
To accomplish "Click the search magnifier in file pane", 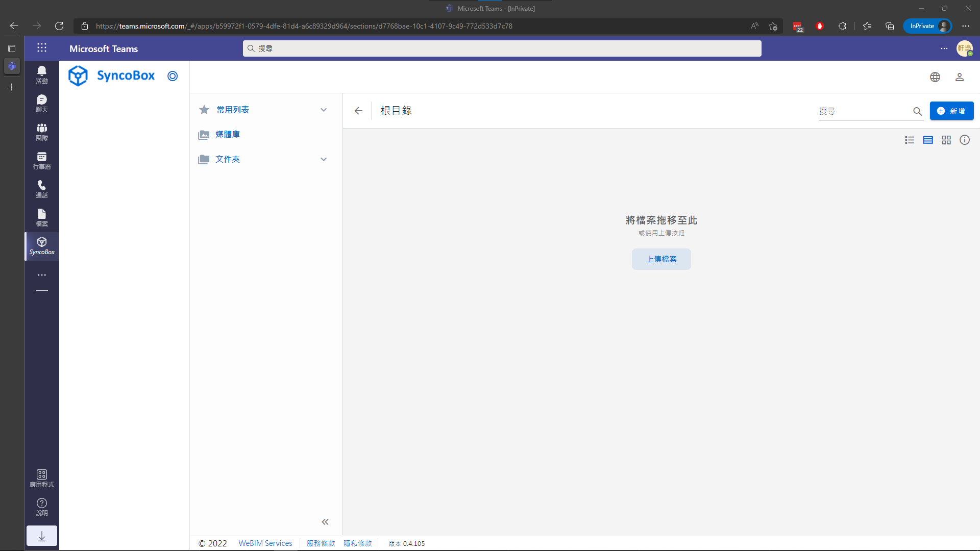I will coord(917,111).
